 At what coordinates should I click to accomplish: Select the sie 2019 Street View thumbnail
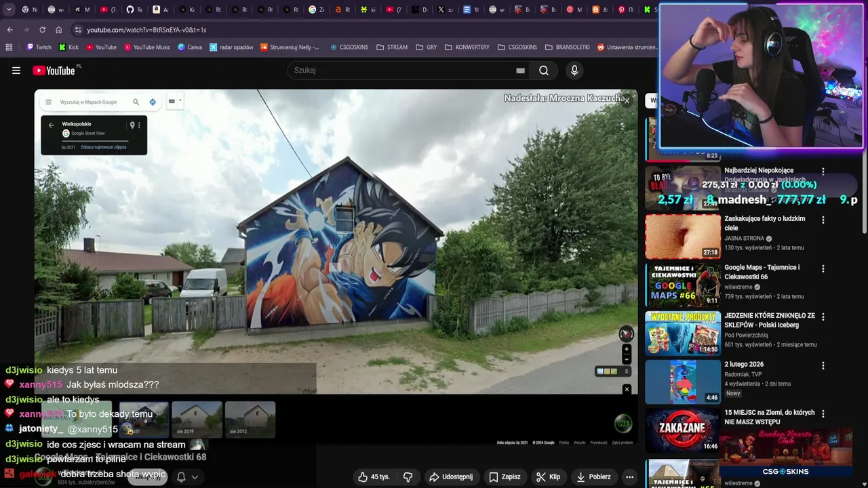[x=197, y=419]
